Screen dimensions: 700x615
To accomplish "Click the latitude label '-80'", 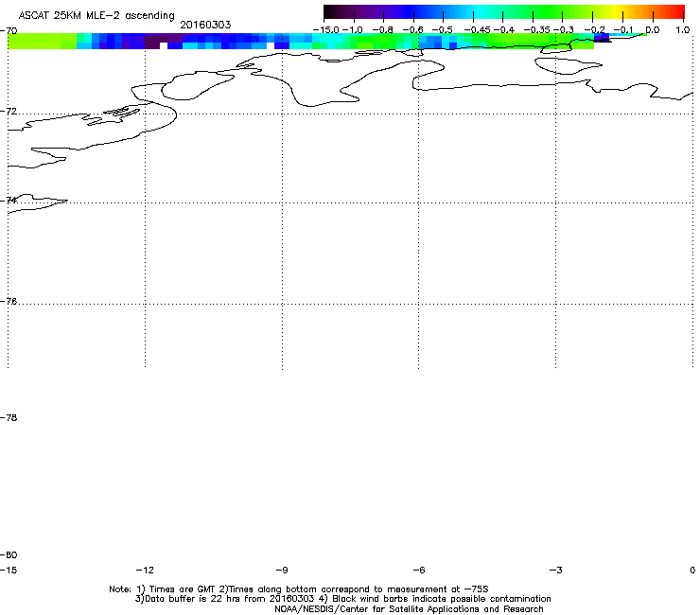I will (9, 555).
